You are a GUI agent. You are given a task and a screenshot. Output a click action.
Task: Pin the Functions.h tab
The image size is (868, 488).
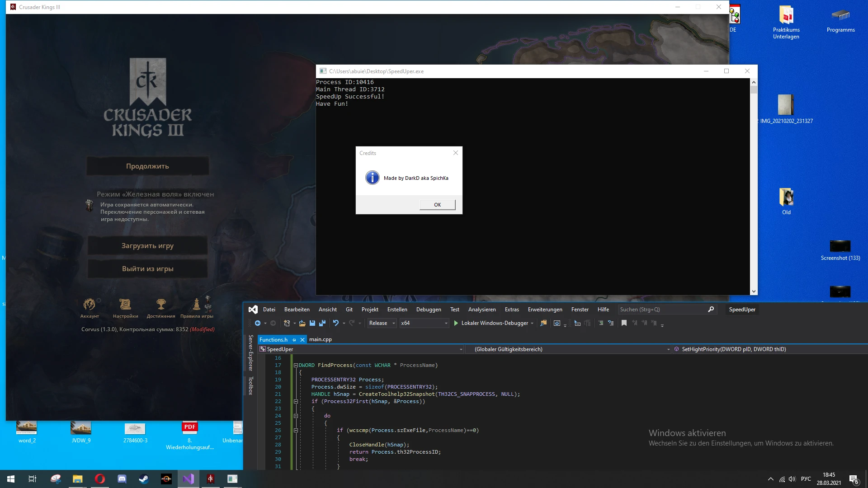point(294,340)
